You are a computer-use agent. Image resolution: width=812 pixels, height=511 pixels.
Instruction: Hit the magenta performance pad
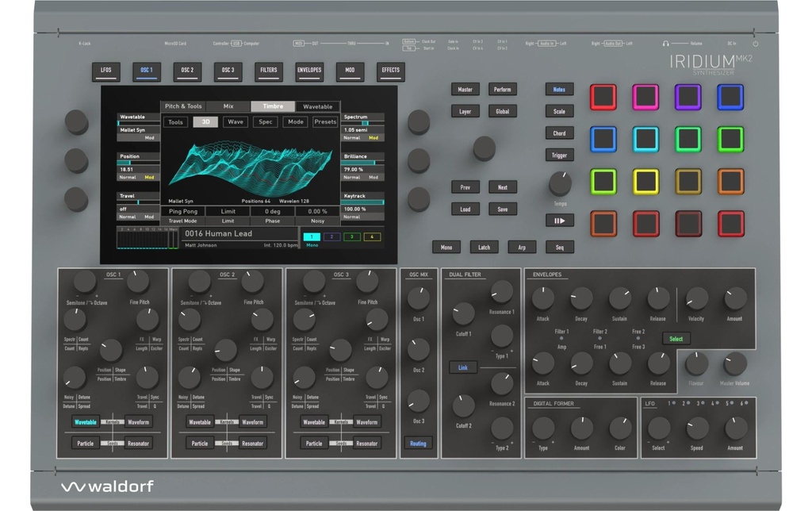(x=645, y=97)
